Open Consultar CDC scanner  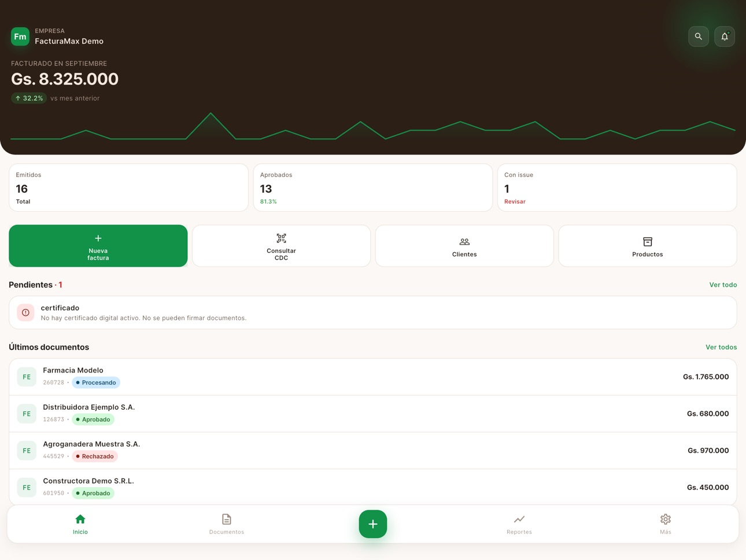pyautogui.click(x=281, y=246)
